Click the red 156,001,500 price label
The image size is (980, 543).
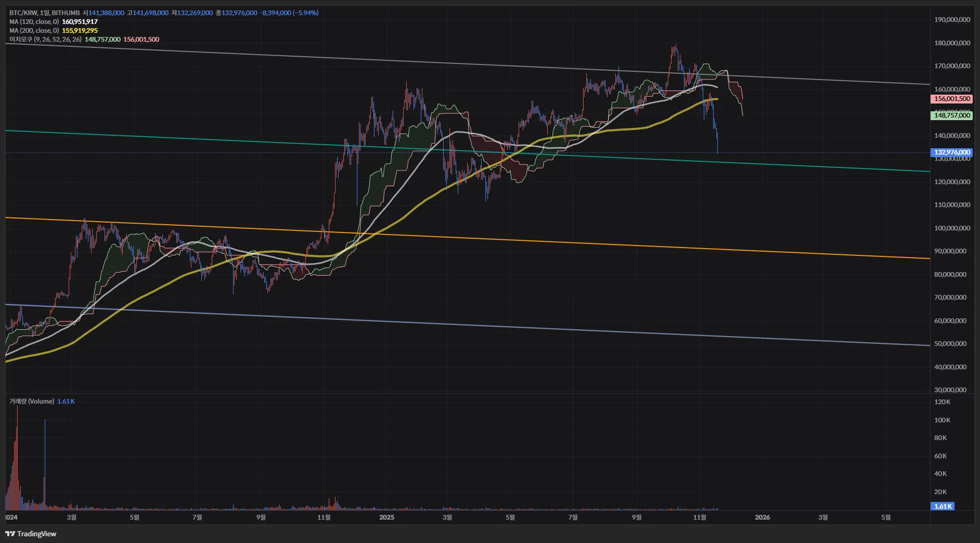[951, 99]
